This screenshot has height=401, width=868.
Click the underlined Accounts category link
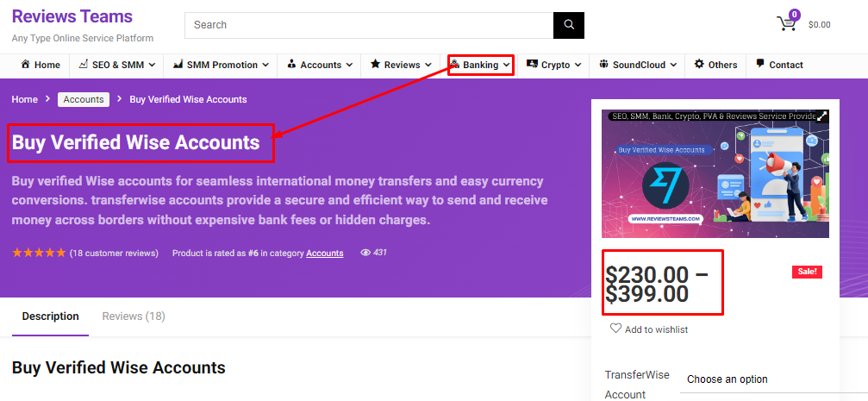[325, 254]
